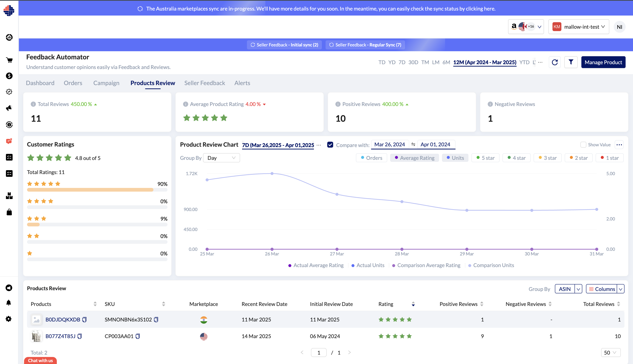Uncheck the Compare with checkbox
633x364 pixels.
tap(330, 145)
